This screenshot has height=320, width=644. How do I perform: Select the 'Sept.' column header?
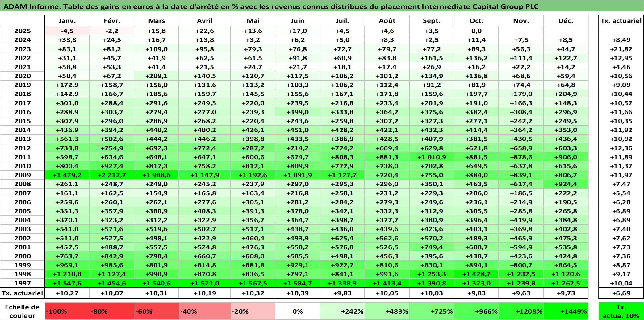pyautogui.click(x=432, y=21)
